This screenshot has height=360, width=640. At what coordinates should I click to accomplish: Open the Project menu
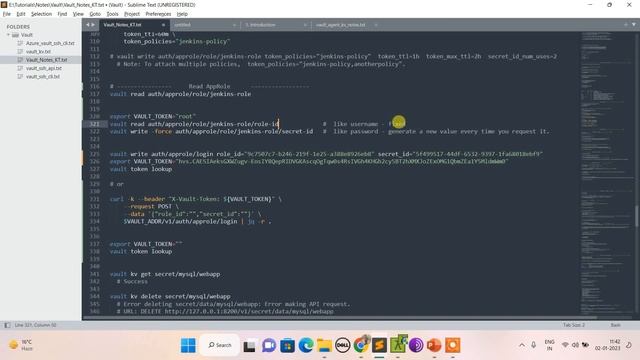(x=132, y=14)
